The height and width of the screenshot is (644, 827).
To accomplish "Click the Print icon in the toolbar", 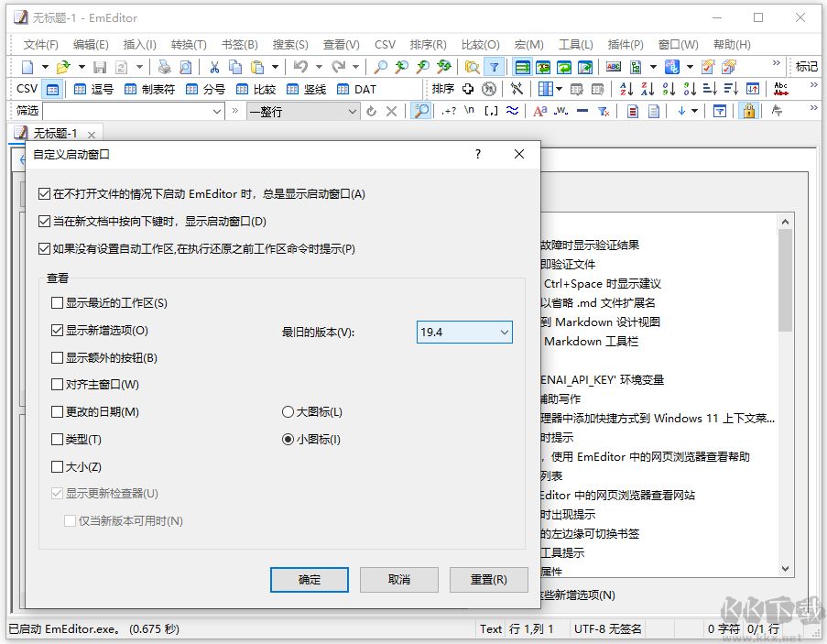I will click(165, 67).
